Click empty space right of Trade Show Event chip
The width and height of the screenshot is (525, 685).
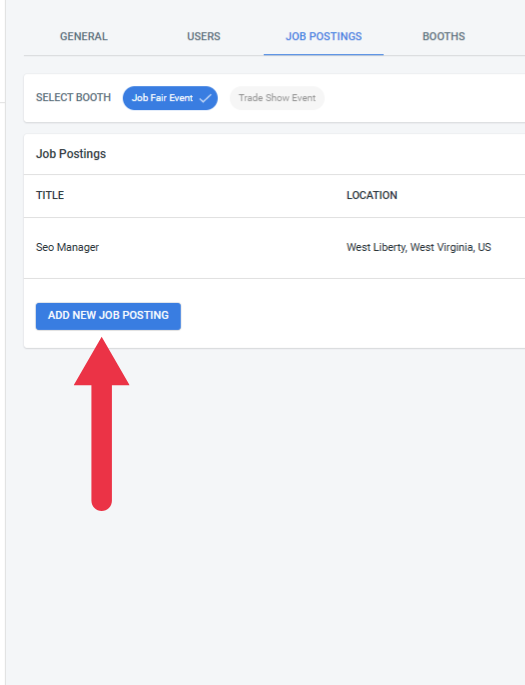coord(424,98)
